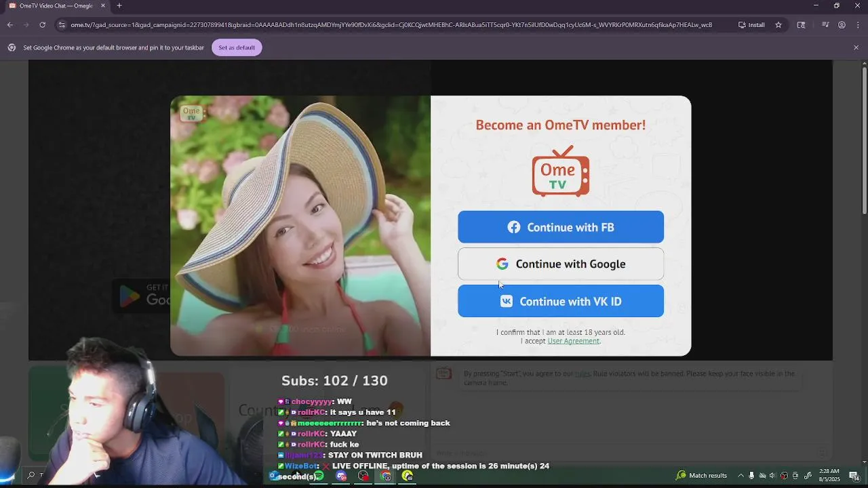Click the page vertical scrollbar
The height and width of the screenshot is (488, 868).
pos(864,141)
